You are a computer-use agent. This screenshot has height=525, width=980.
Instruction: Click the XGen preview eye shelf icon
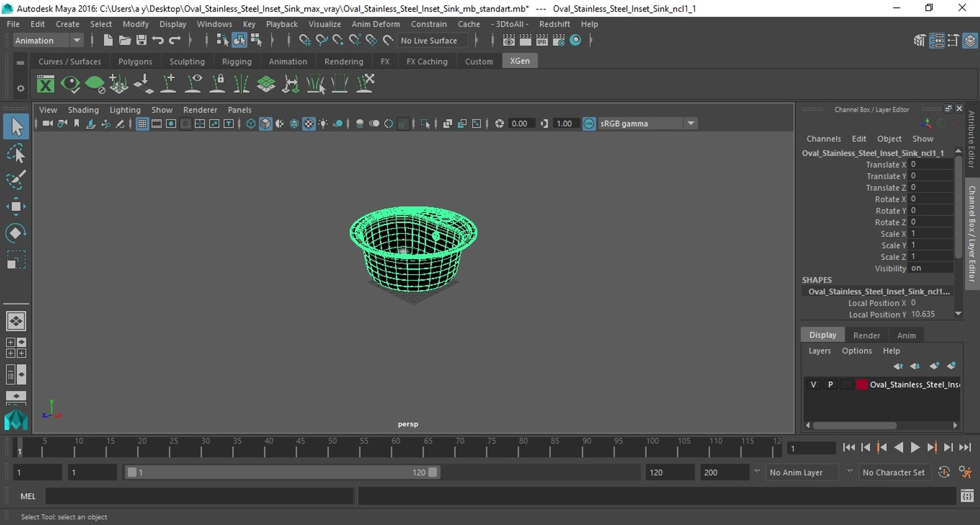[70, 84]
